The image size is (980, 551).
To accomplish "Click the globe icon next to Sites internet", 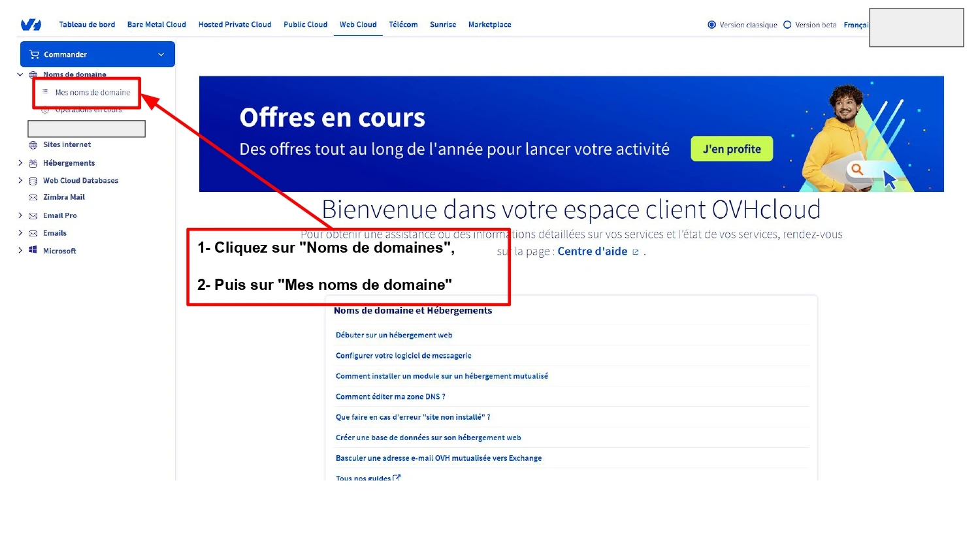I will pyautogui.click(x=33, y=144).
